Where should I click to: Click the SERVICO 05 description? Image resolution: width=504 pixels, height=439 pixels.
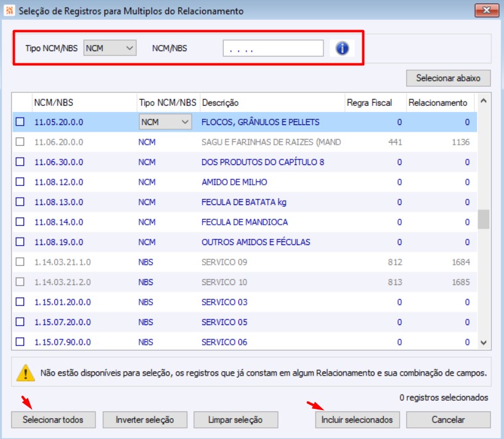(x=224, y=322)
